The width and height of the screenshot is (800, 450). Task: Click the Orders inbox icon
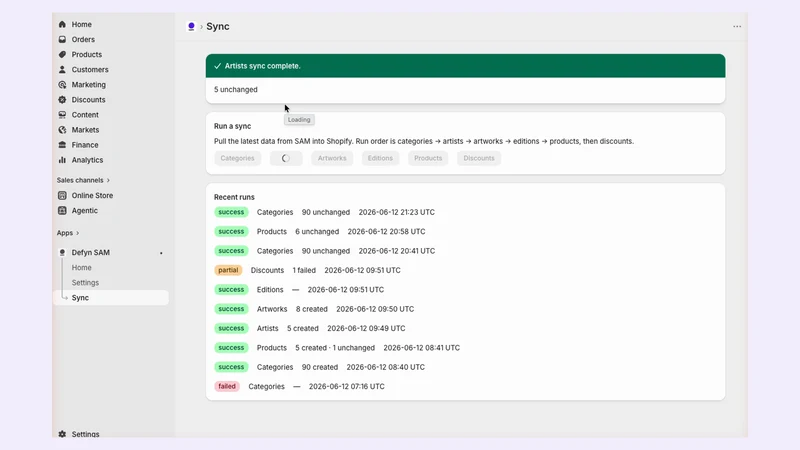(x=62, y=39)
